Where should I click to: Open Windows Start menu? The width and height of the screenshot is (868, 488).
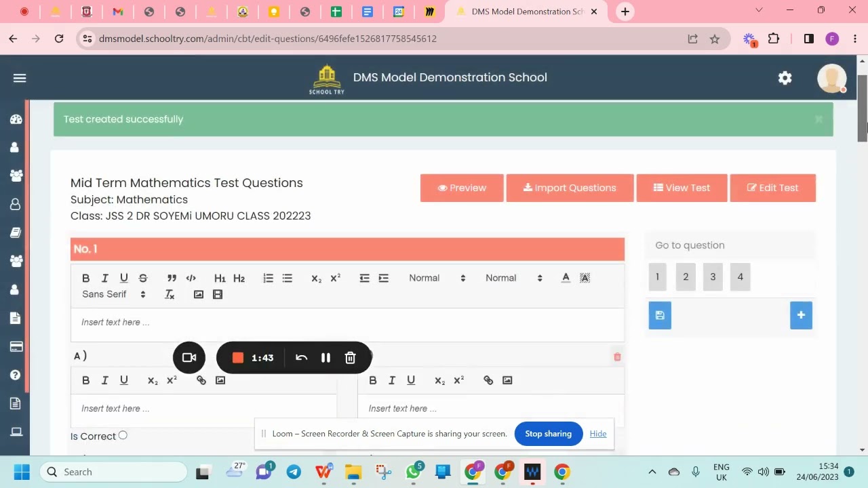pos(22,472)
